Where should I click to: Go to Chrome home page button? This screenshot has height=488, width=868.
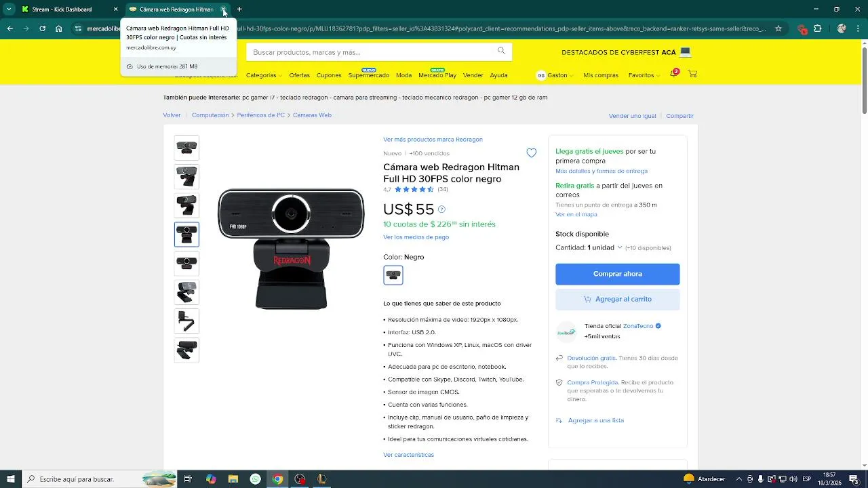[x=59, y=28]
